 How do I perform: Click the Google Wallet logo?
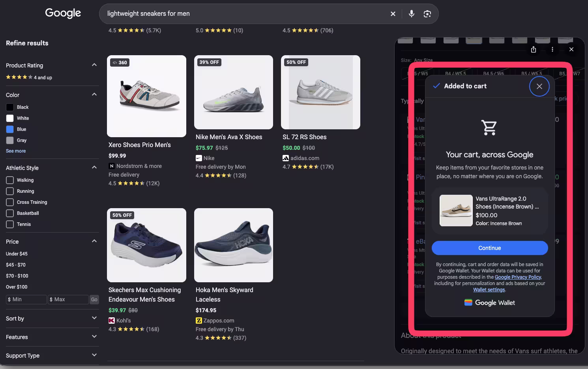(x=490, y=303)
